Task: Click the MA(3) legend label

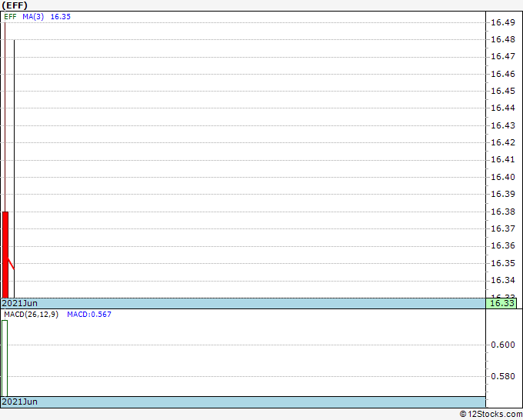Action: pos(33,17)
